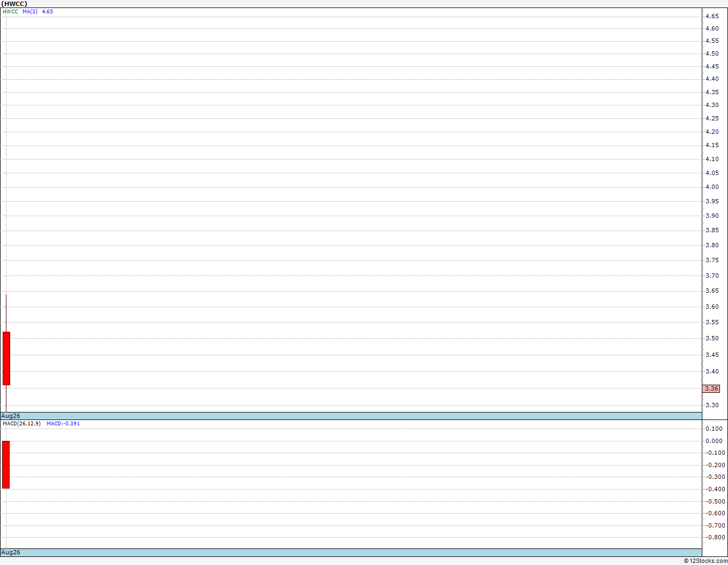Click the 3.30 price axis label
This screenshot has height=565, width=728.
pyautogui.click(x=712, y=405)
